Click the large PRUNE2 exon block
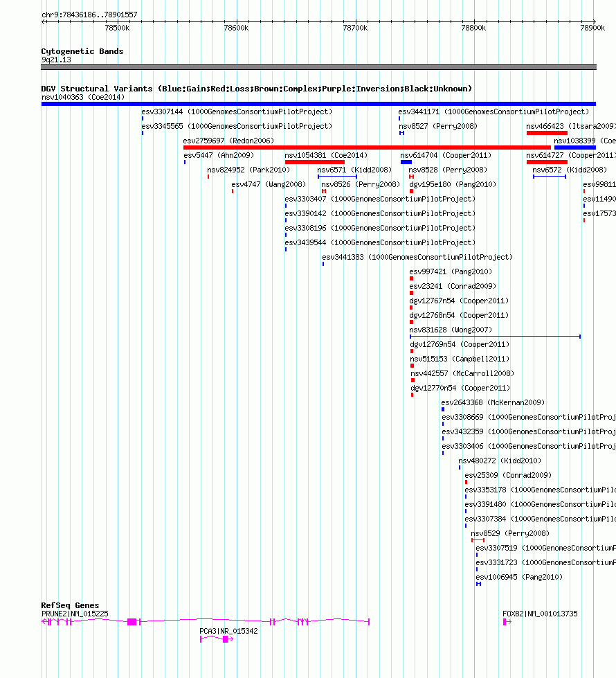Viewport: 616px width, 678px height. coord(132,622)
